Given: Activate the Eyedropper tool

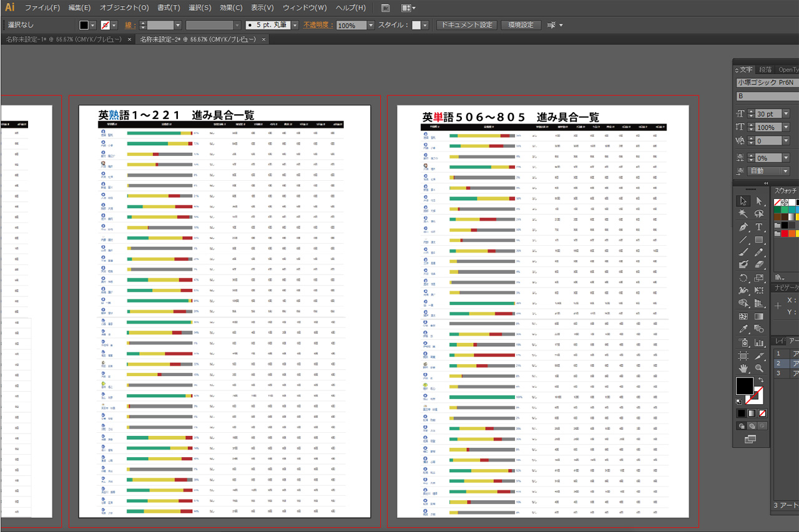Looking at the screenshot, I should pos(743,329).
